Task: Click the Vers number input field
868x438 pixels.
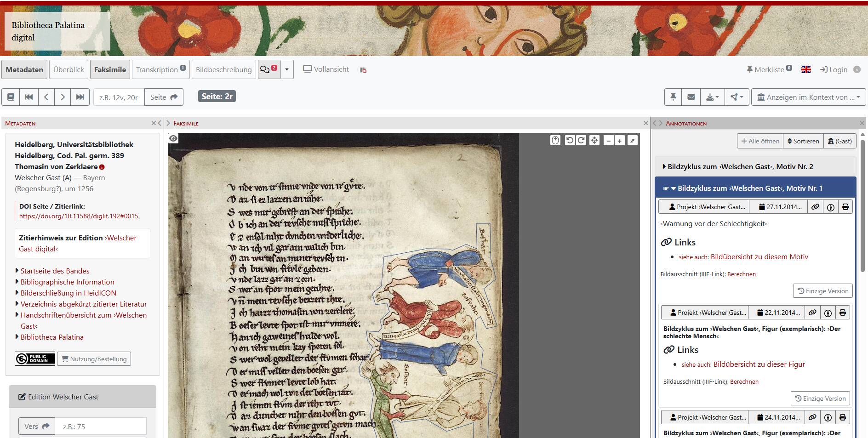Action: 101,427
